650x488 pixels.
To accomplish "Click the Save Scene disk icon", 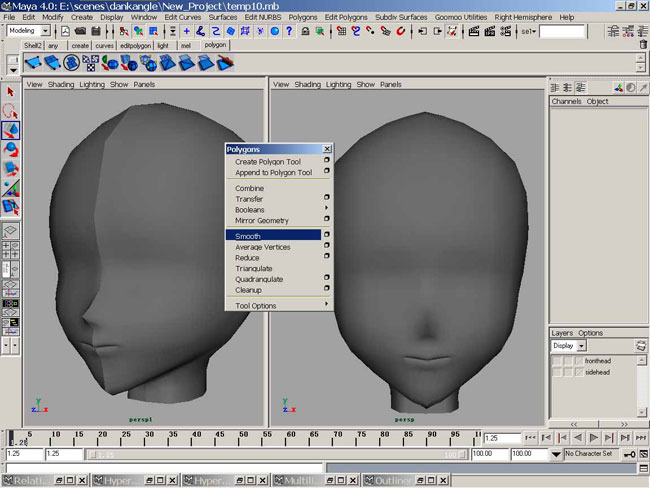I will click(96, 31).
